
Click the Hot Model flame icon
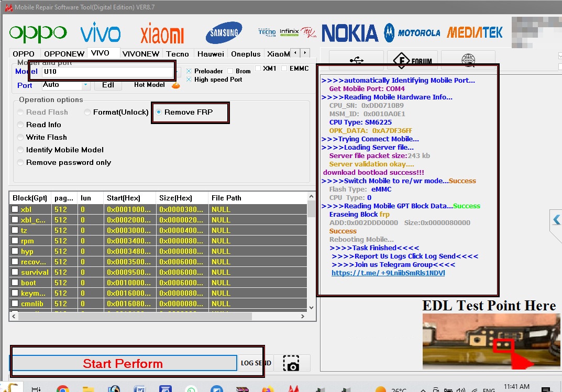coord(175,85)
